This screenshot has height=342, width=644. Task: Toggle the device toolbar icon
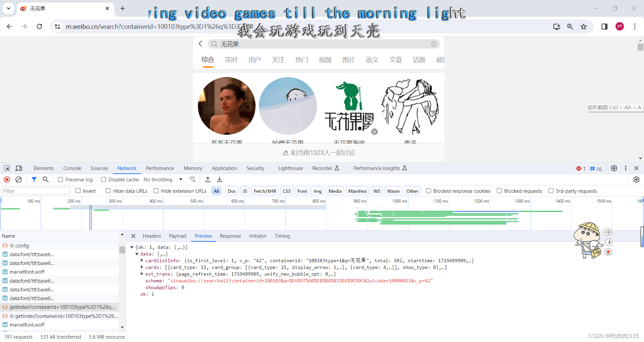pyautogui.click(x=19, y=168)
